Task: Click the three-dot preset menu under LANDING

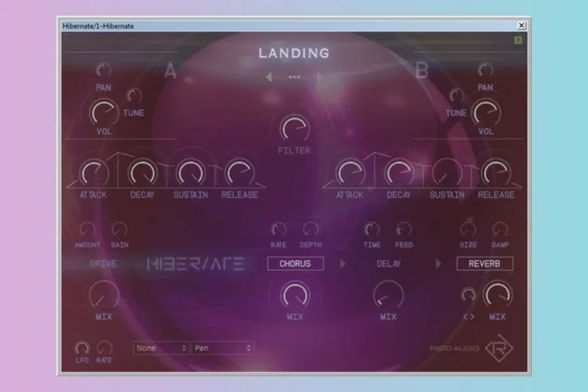Action: [x=294, y=77]
